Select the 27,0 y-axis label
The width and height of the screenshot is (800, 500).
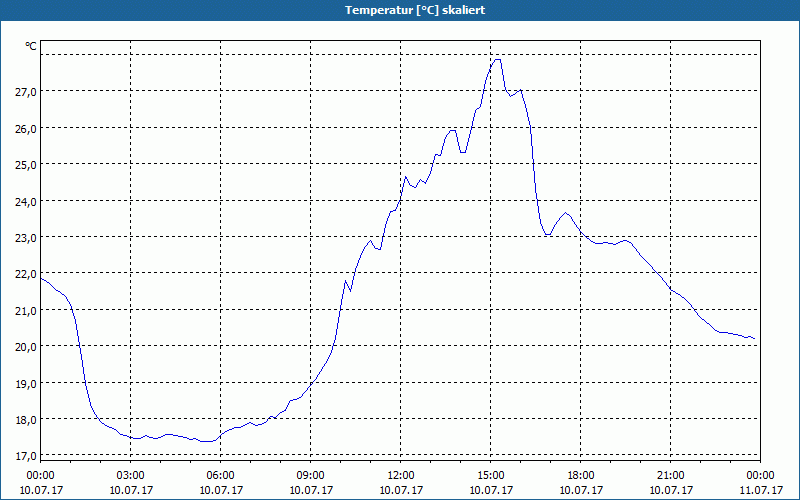click(x=26, y=91)
